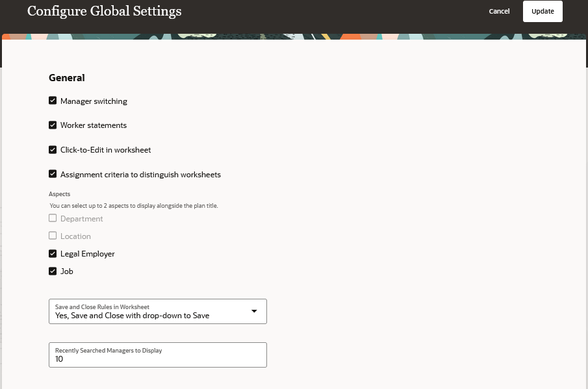
Task: Click the Update button
Action: click(543, 11)
